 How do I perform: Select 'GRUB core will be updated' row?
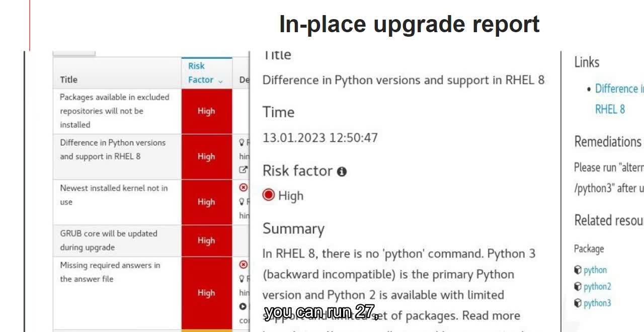109,240
